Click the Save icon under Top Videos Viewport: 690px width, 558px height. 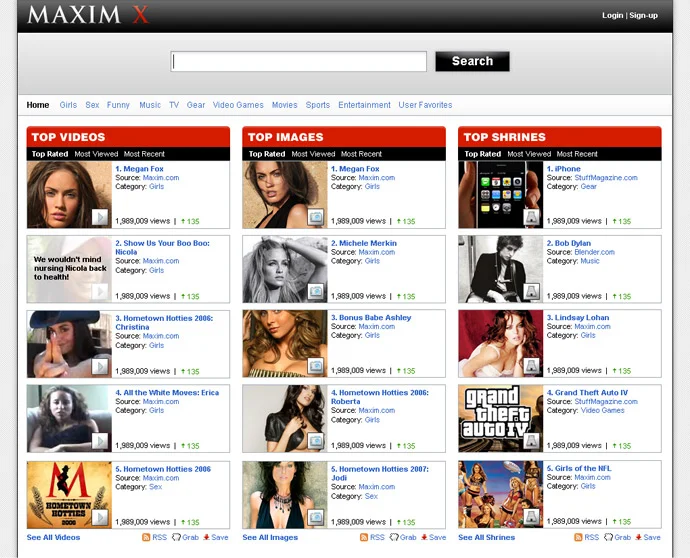click(206, 537)
